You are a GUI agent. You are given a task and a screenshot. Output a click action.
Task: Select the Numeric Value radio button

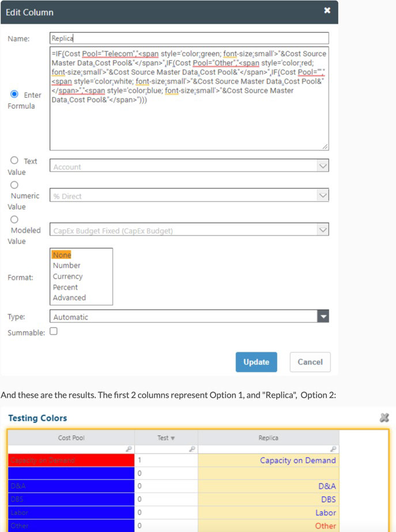[x=14, y=185]
